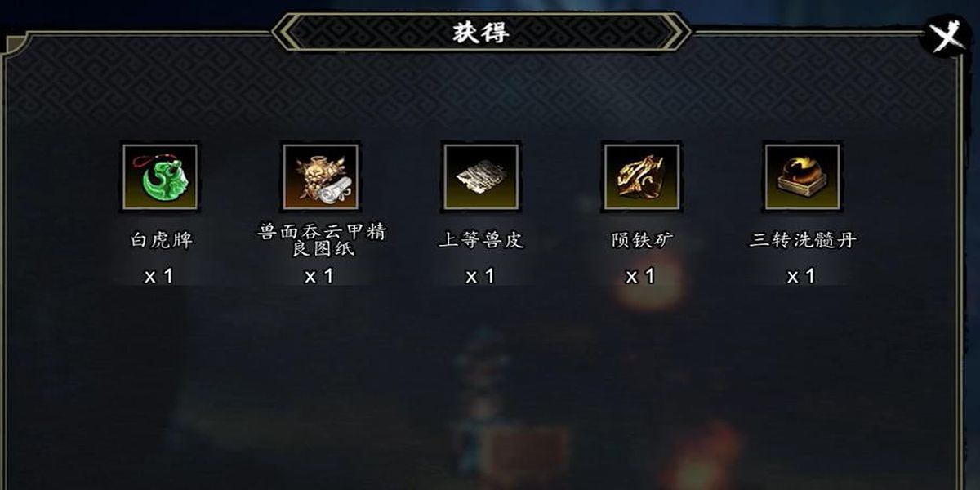The height and width of the screenshot is (490, 980).
Task: Click the 兽面吞云甲精良图纸 item name text
Action: pyautogui.click(x=320, y=240)
